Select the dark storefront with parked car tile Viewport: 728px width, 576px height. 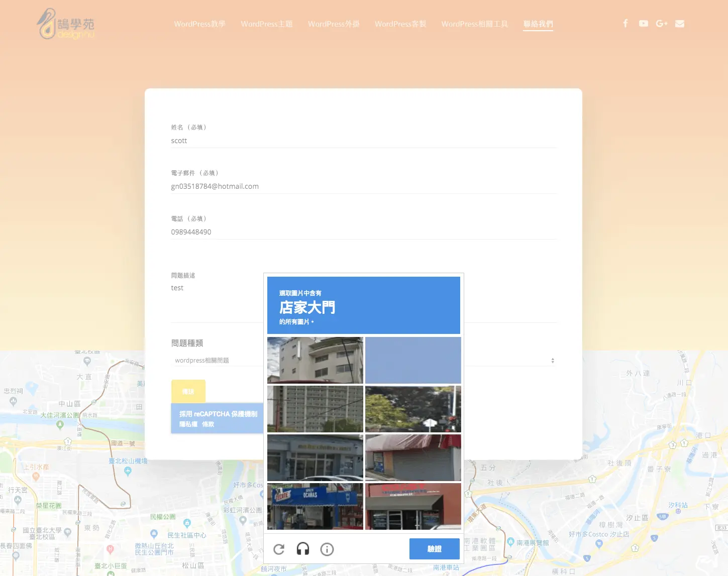coord(315,457)
